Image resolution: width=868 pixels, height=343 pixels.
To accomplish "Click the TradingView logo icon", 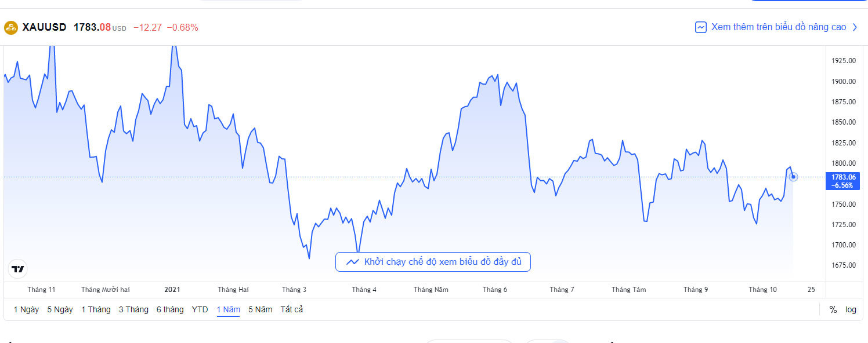I will [18, 269].
